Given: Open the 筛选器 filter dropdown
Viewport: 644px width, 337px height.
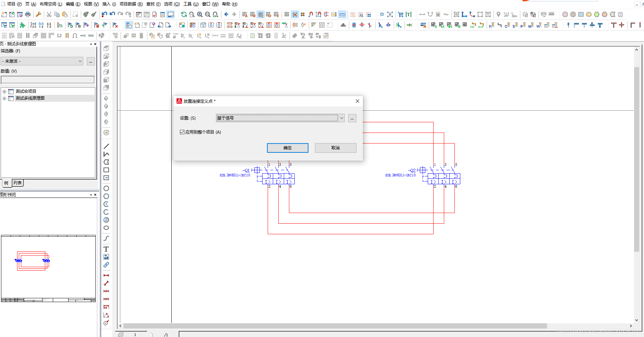Looking at the screenshot, I should pos(42,61).
